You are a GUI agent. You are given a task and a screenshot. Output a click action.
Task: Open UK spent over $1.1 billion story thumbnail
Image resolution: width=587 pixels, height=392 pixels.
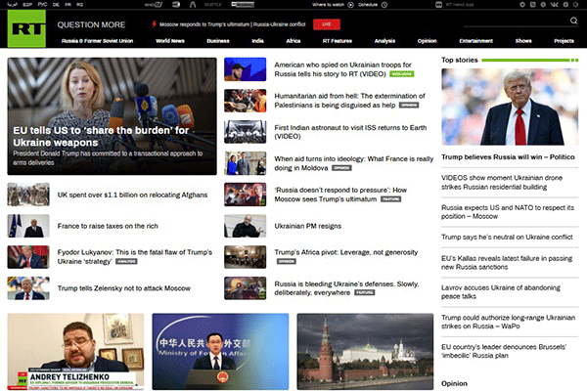[28, 195]
